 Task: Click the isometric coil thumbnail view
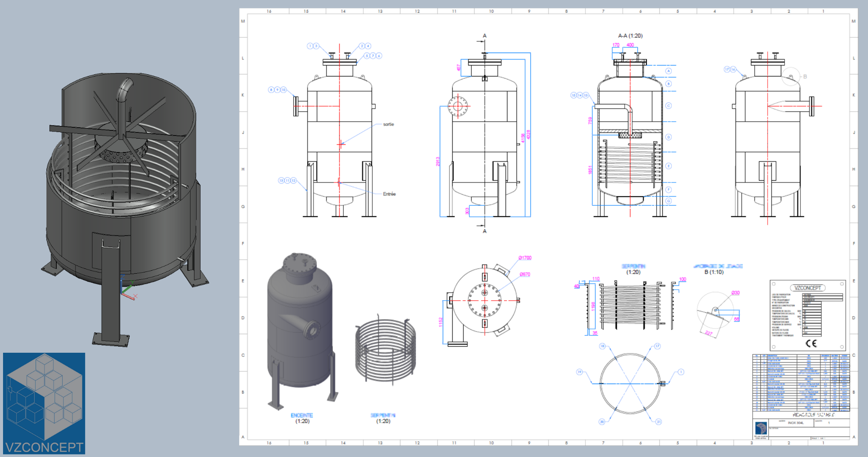click(385, 350)
